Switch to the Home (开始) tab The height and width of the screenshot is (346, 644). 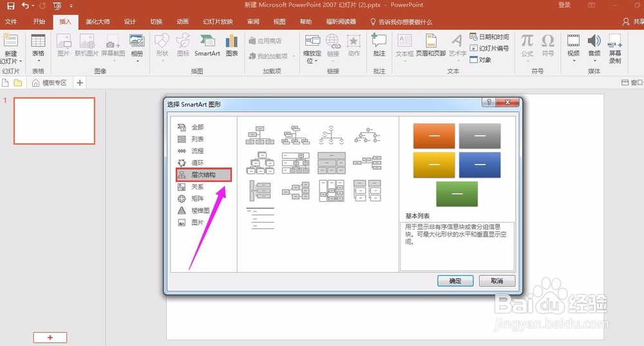click(x=39, y=22)
